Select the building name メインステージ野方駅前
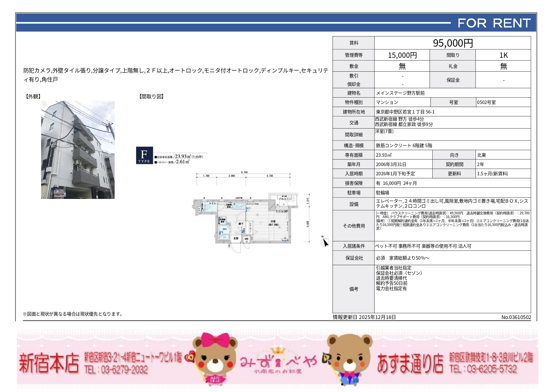The image size is (554, 392). pos(400,93)
